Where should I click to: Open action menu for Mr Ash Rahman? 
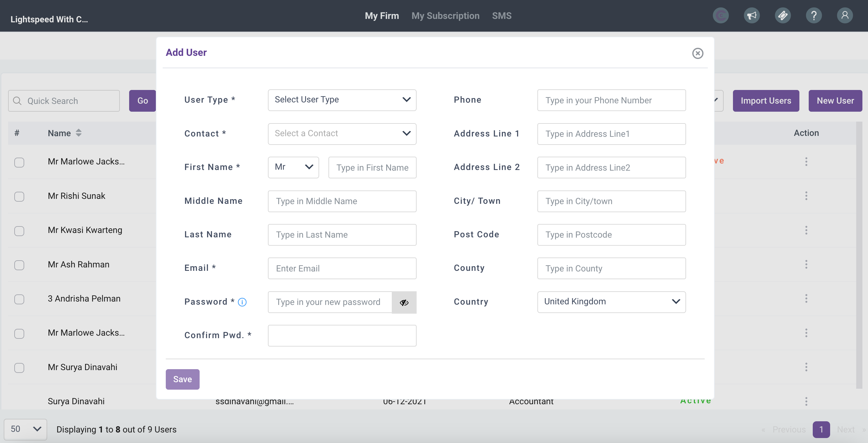point(806,264)
